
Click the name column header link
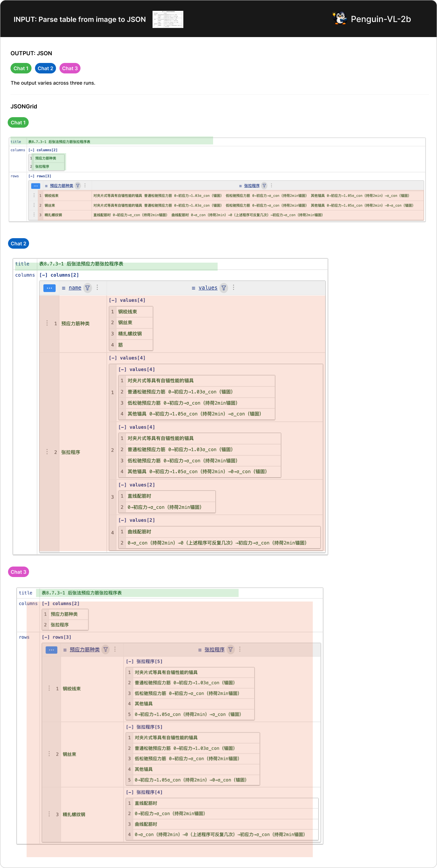75,288
